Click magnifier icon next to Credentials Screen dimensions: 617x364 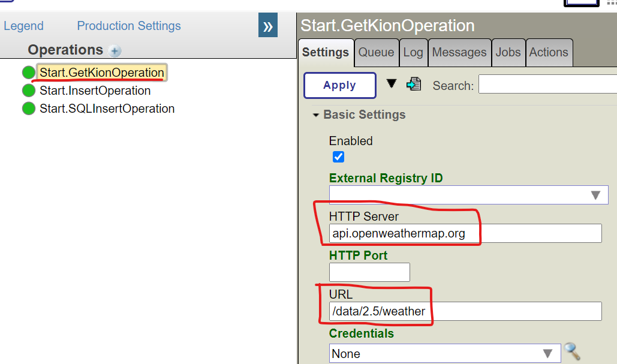click(573, 352)
